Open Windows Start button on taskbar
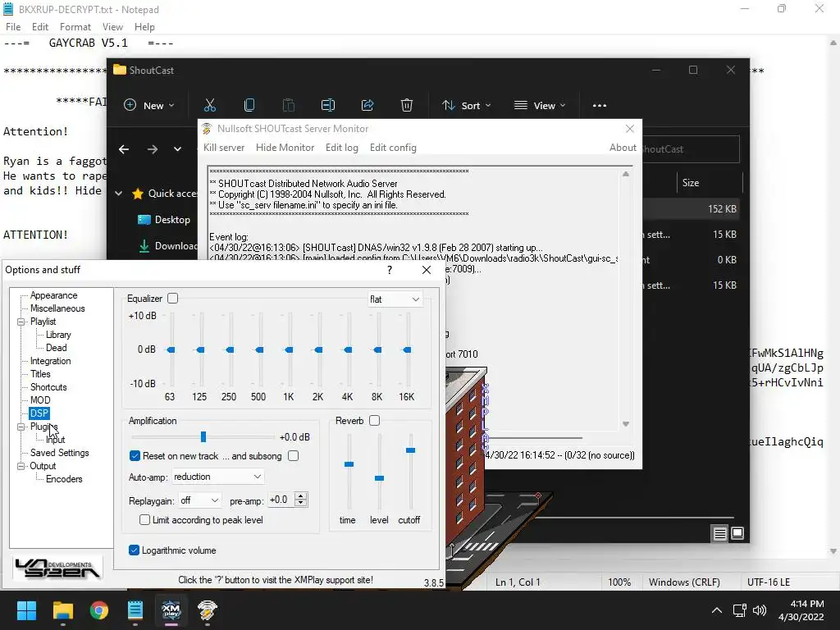This screenshot has width=840, height=630. pos(26,610)
